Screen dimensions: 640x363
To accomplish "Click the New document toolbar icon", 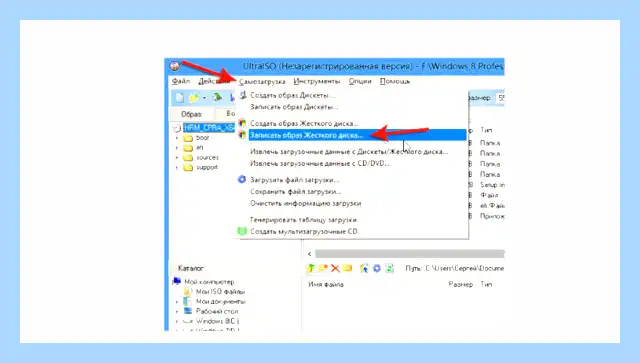I will [180, 97].
